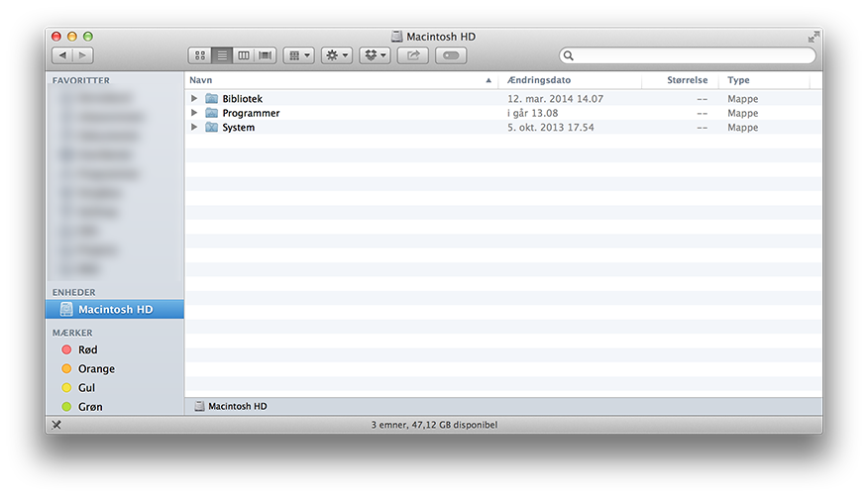
Task: Switch to list view
Action: tap(222, 55)
